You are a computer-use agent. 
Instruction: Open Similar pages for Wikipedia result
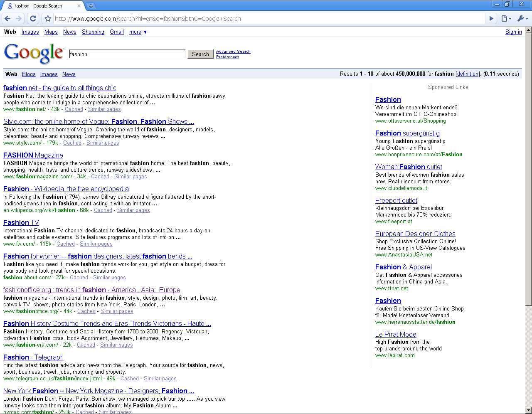(133, 210)
